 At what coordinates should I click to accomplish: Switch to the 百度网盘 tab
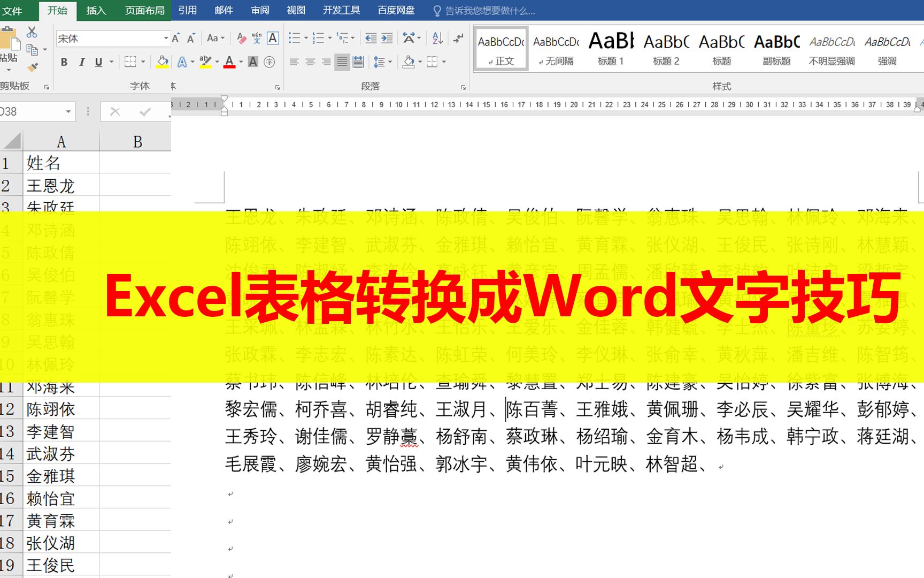coord(396,10)
